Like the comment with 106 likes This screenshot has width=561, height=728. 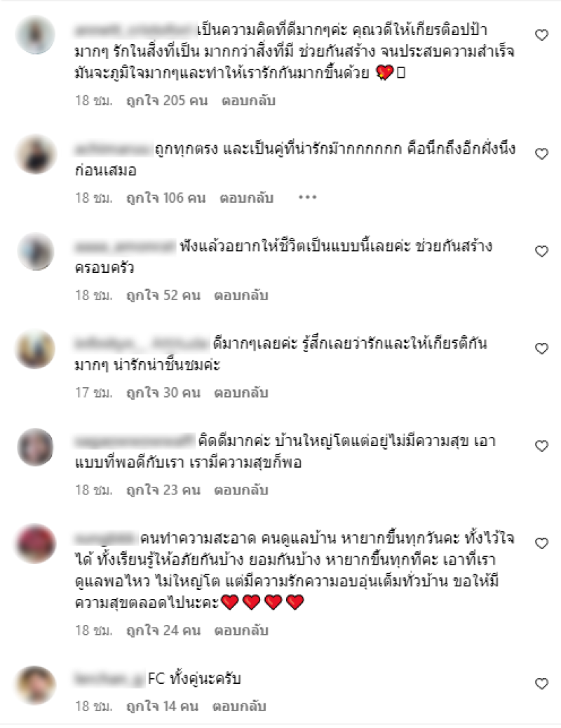click(542, 154)
